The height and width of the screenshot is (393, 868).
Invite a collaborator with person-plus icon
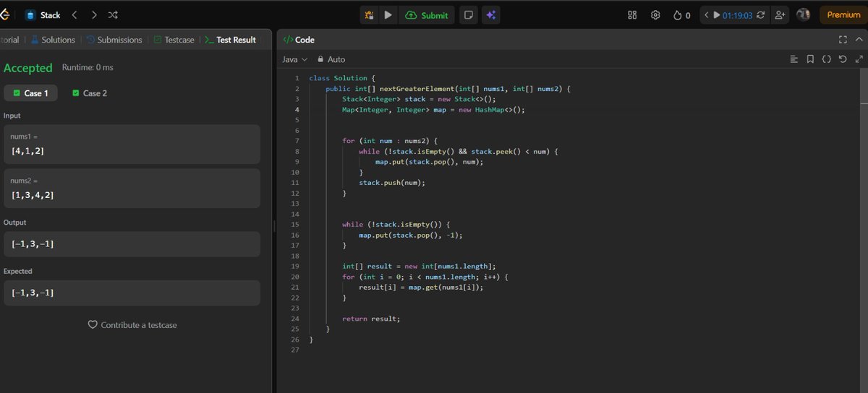point(780,15)
